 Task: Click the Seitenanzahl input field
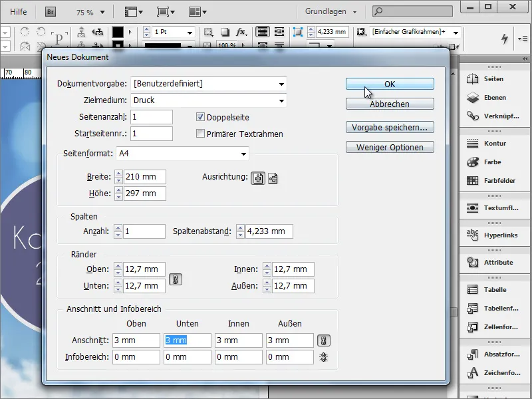[152, 117]
